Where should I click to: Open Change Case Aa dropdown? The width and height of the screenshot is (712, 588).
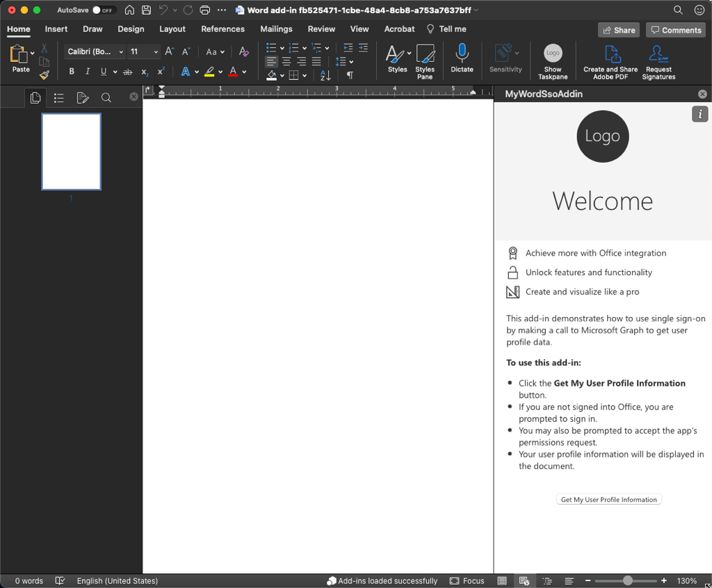click(x=216, y=51)
